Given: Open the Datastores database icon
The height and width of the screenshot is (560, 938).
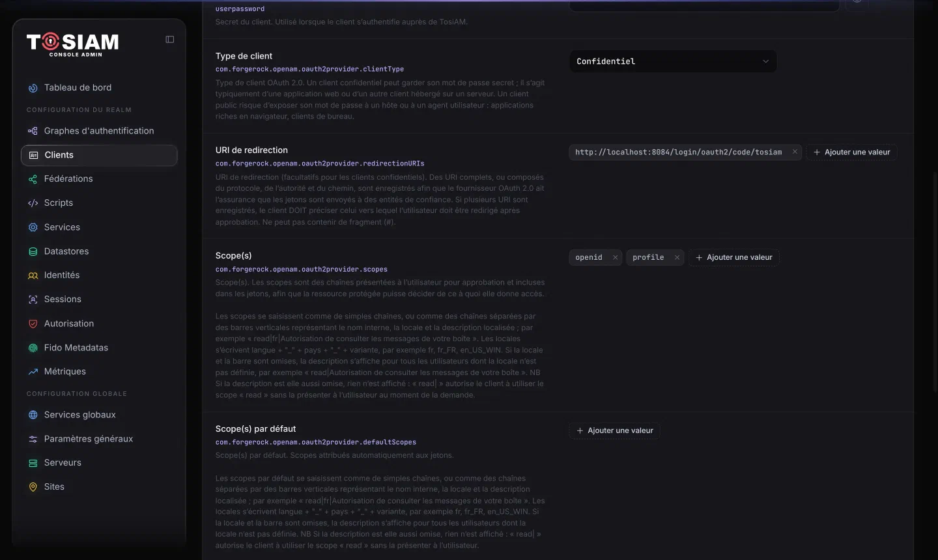Looking at the screenshot, I should point(33,251).
